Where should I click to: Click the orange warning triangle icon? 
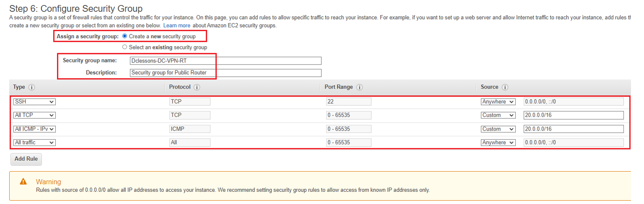23,182
